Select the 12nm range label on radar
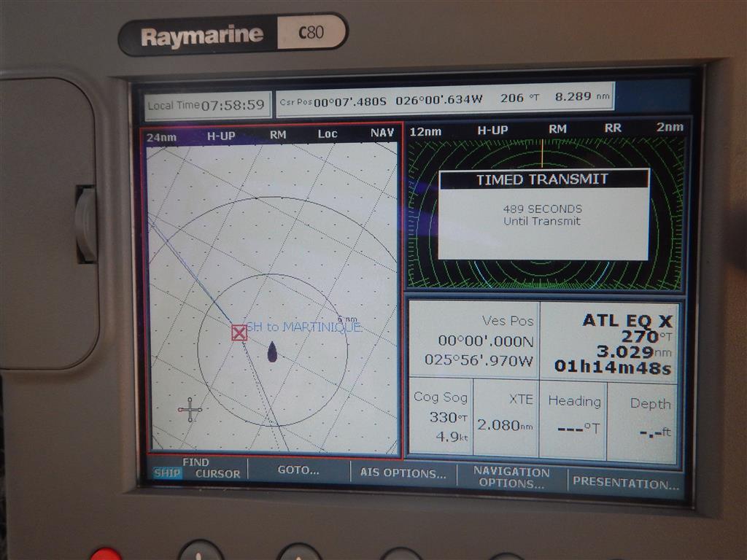Screen dimensions: 747x560 (425, 131)
